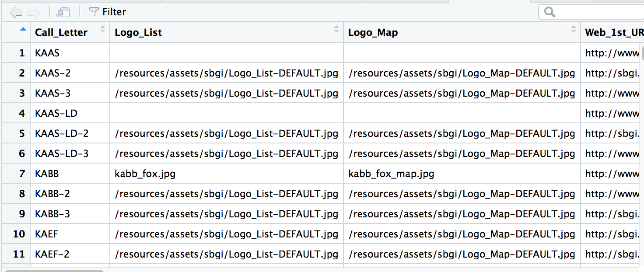Open data viewer in new window

tap(63, 12)
